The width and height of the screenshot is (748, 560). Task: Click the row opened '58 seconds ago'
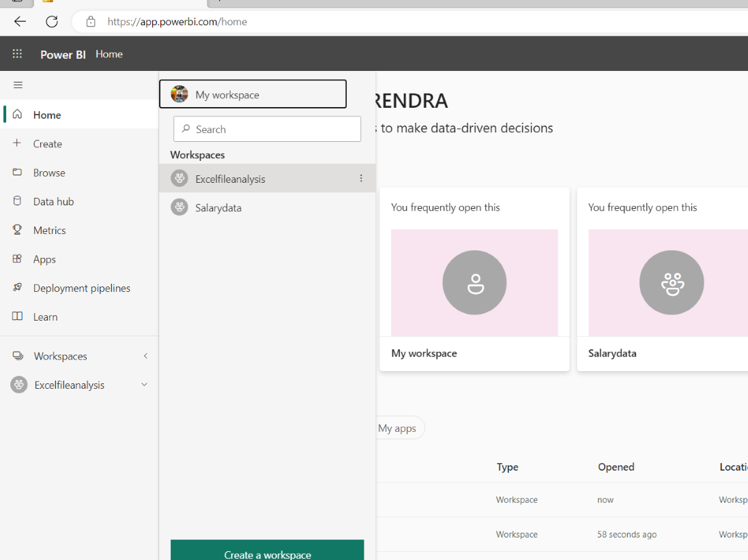pyautogui.click(x=562, y=534)
